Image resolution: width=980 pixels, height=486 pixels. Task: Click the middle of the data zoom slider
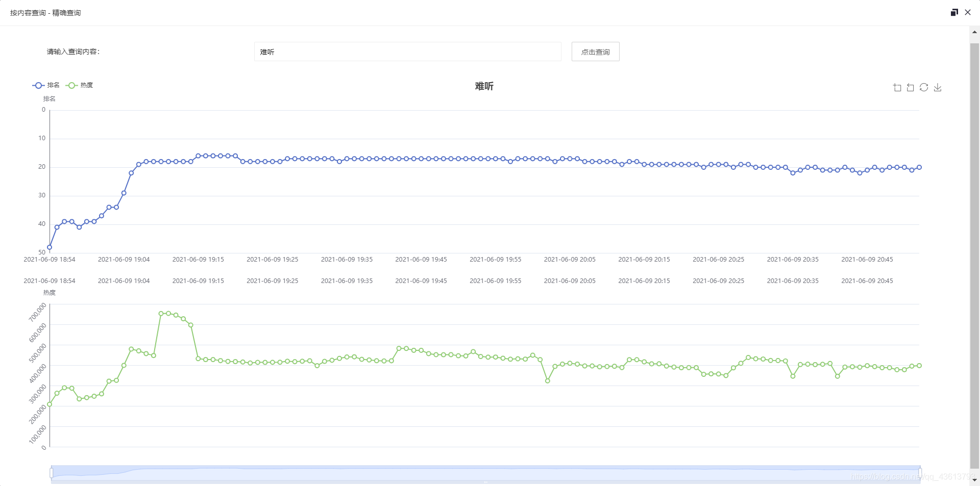click(x=485, y=474)
